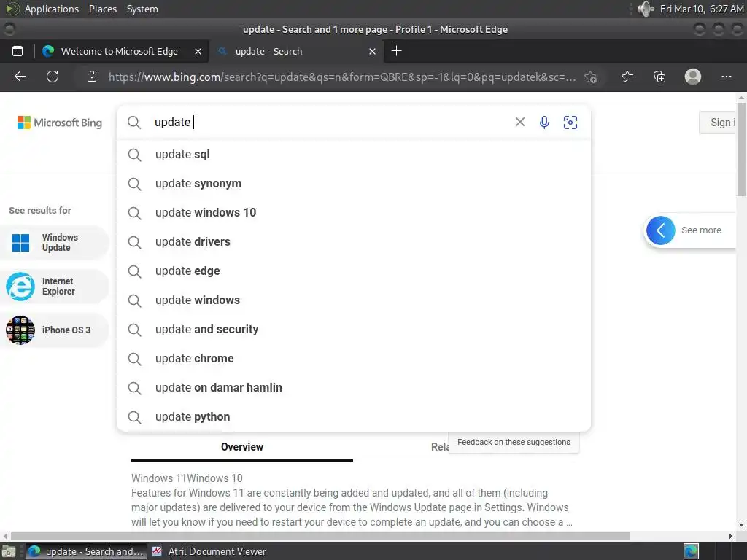Click the Edge icon at bottom-right panel
Image resolution: width=747 pixels, height=560 pixels.
[691, 551]
